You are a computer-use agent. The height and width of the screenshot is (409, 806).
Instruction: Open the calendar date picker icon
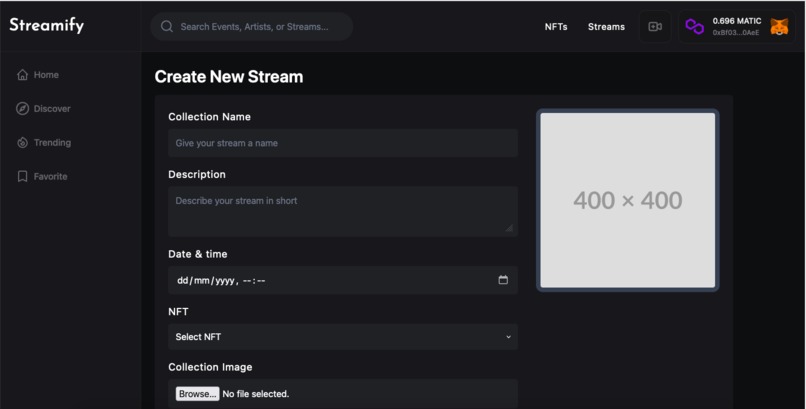click(503, 280)
